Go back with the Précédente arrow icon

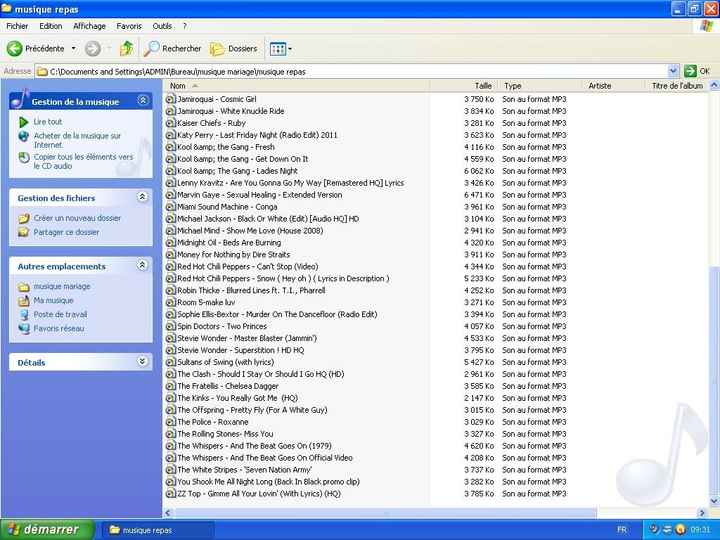click(x=14, y=48)
